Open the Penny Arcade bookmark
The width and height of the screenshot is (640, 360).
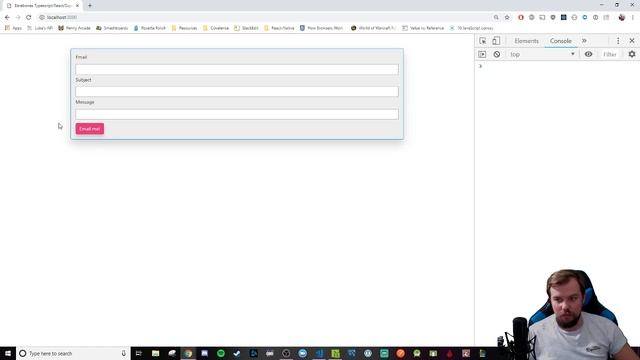(x=74, y=28)
